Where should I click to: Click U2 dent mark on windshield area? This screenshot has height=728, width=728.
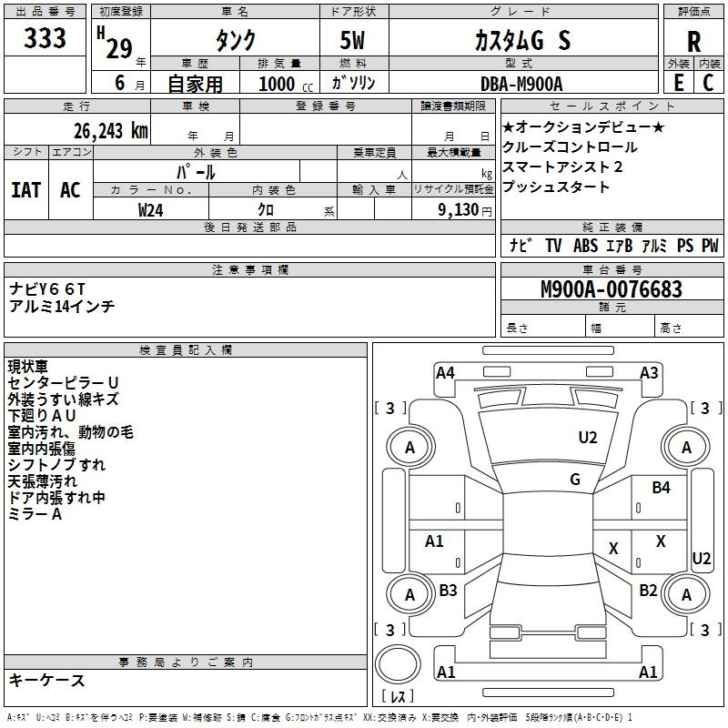coord(587,438)
